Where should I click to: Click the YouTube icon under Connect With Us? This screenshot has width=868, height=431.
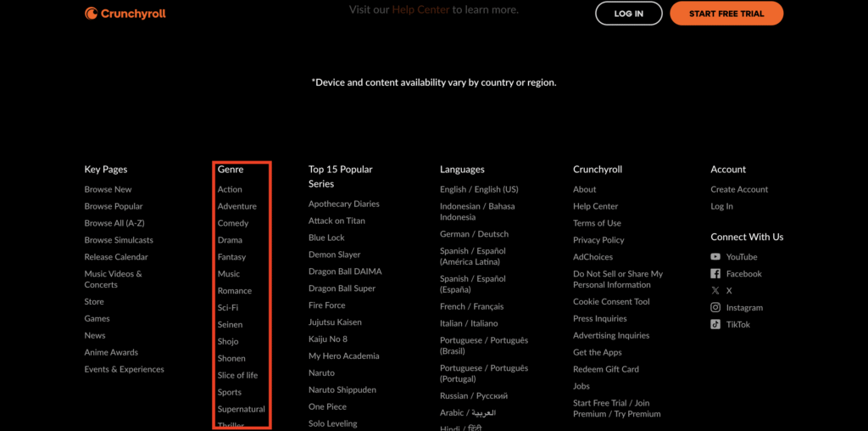click(x=715, y=257)
